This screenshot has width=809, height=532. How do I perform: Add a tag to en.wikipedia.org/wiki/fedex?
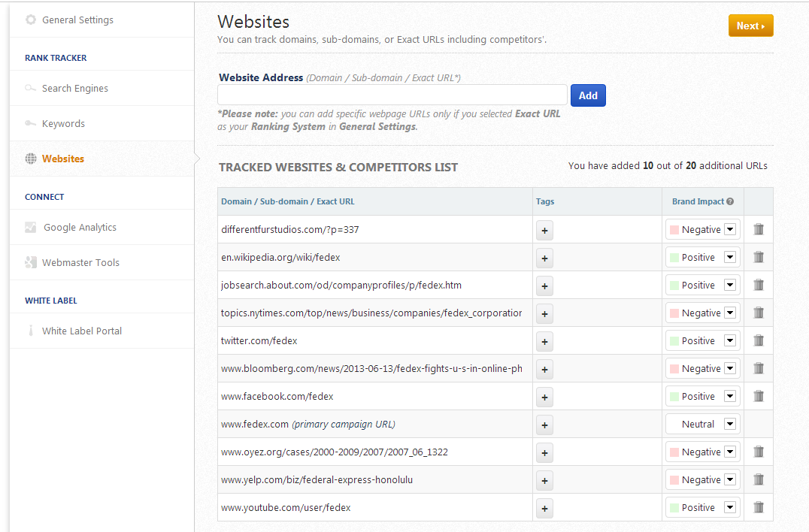[545, 258]
